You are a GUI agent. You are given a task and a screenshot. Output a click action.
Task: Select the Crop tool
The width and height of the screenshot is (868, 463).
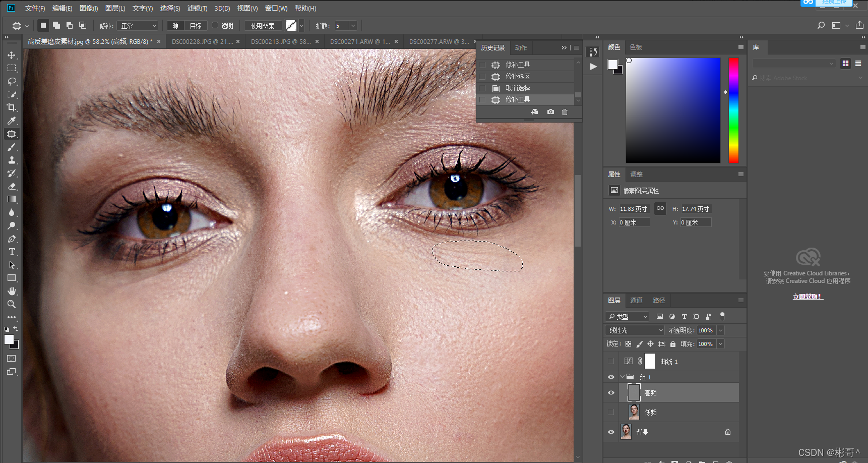(x=12, y=107)
